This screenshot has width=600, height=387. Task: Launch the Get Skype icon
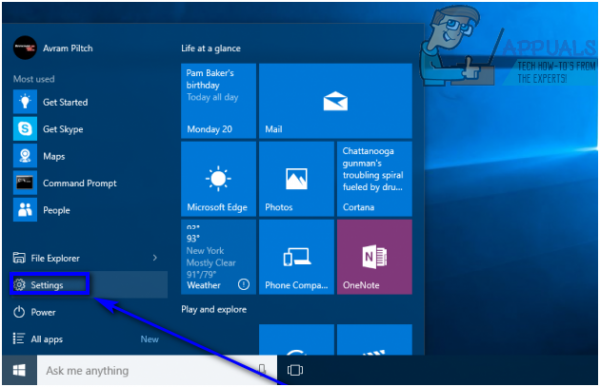tap(25, 129)
